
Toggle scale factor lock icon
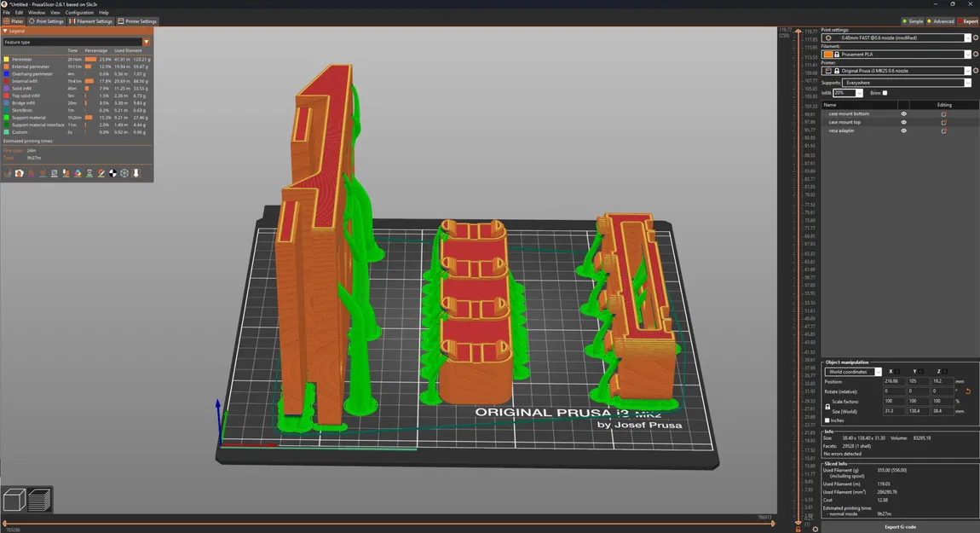pos(827,407)
